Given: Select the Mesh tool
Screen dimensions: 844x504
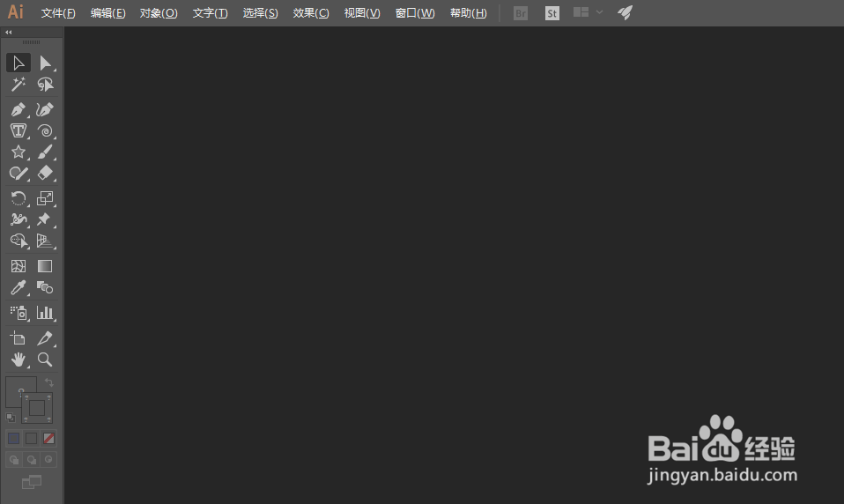Looking at the screenshot, I should (x=19, y=266).
